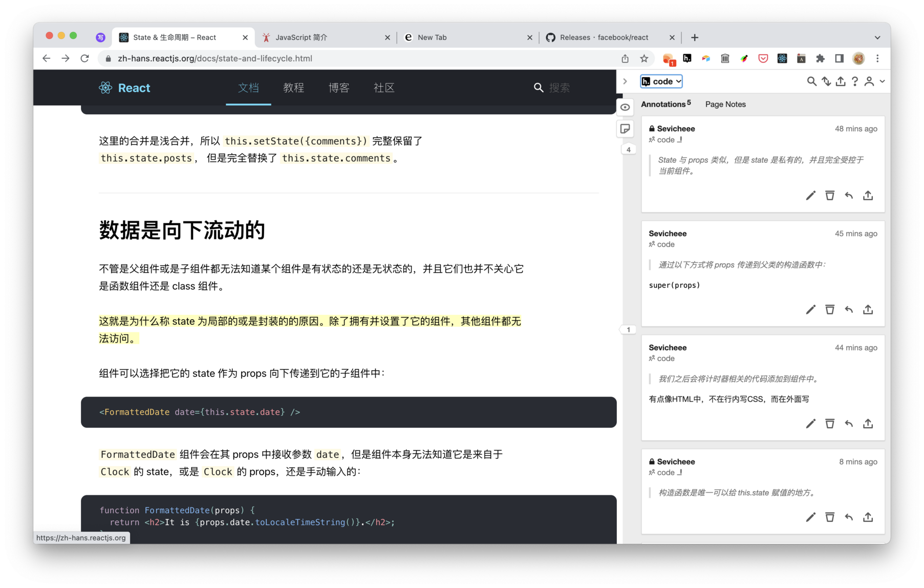Click the 48 mins ago timestamp
This screenshot has width=924, height=588.
[x=856, y=129]
